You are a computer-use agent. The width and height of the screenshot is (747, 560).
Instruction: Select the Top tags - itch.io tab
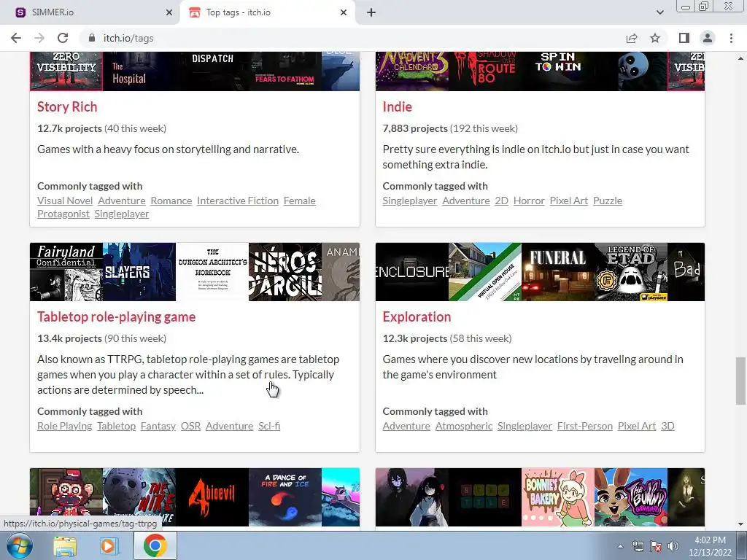click(x=268, y=12)
